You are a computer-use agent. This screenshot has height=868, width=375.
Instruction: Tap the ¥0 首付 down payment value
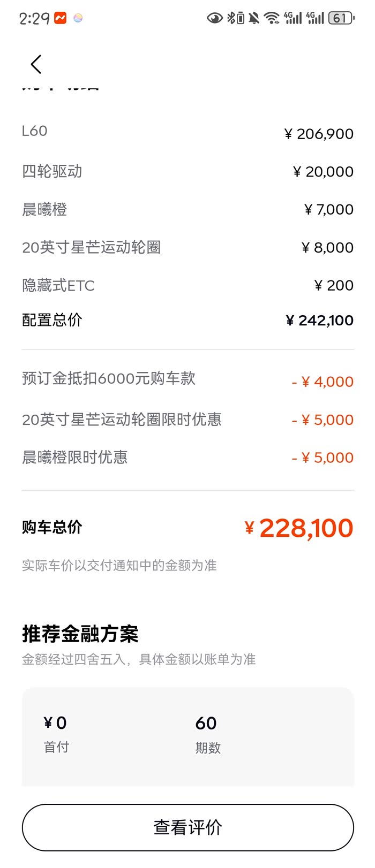[x=56, y=724]
